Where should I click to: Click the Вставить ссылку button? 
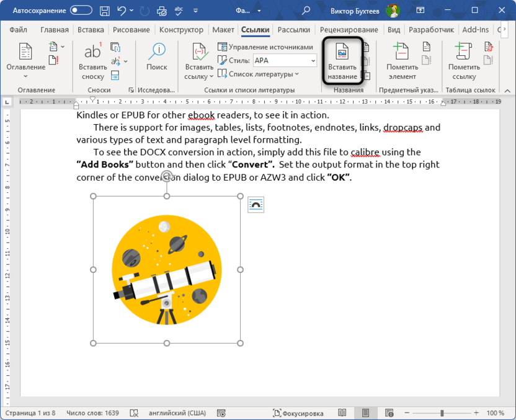click(x=198, y=59)
